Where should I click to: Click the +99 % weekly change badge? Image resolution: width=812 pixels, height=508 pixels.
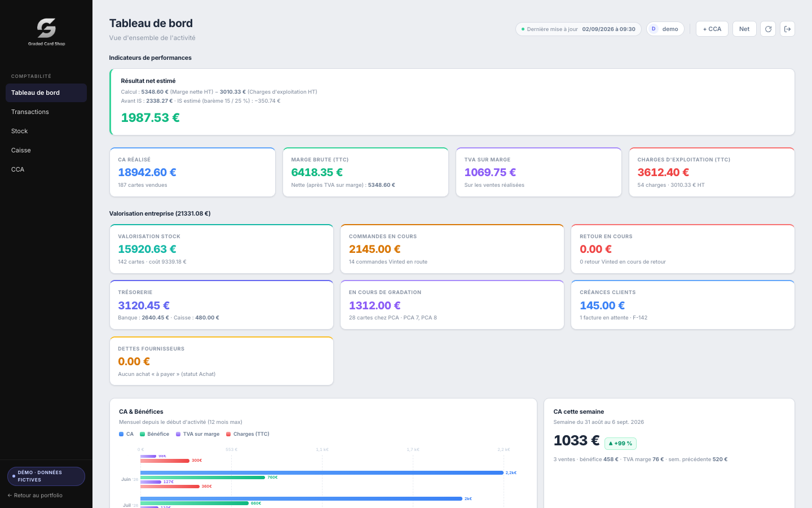[620, 444]
